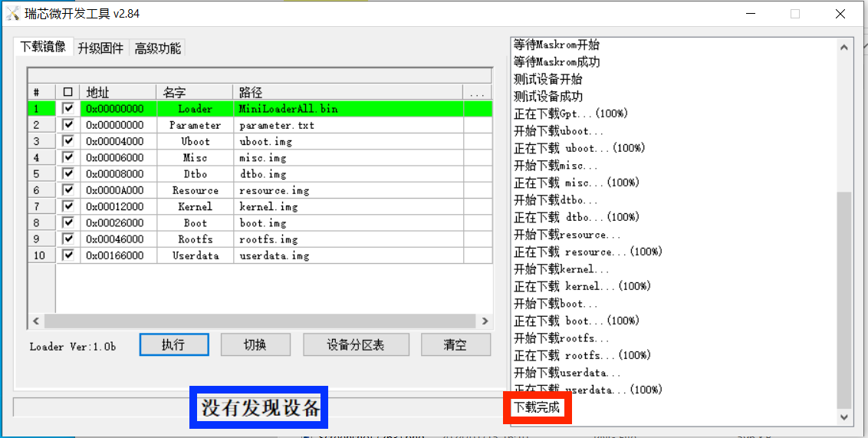Click the dtbo.img path cell
Screen dimensions: 868x438
tap(348, 174)
